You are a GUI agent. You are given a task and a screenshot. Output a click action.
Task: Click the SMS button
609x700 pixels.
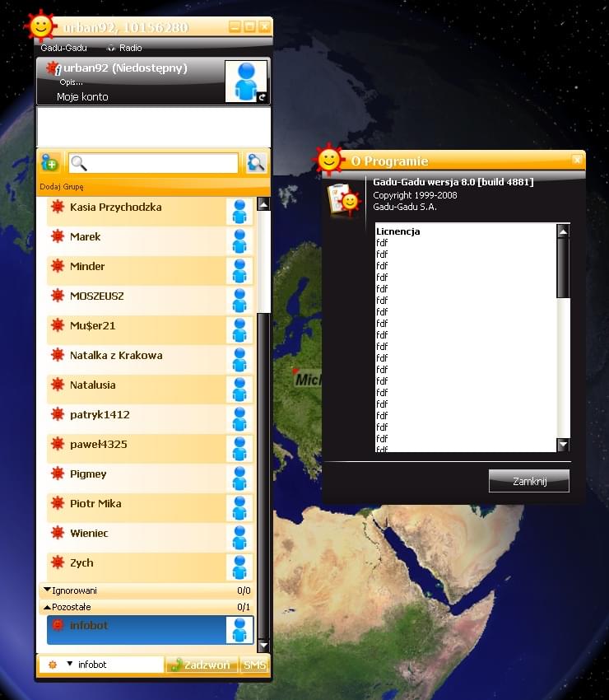pyautogui.click(x=254, y=665)
